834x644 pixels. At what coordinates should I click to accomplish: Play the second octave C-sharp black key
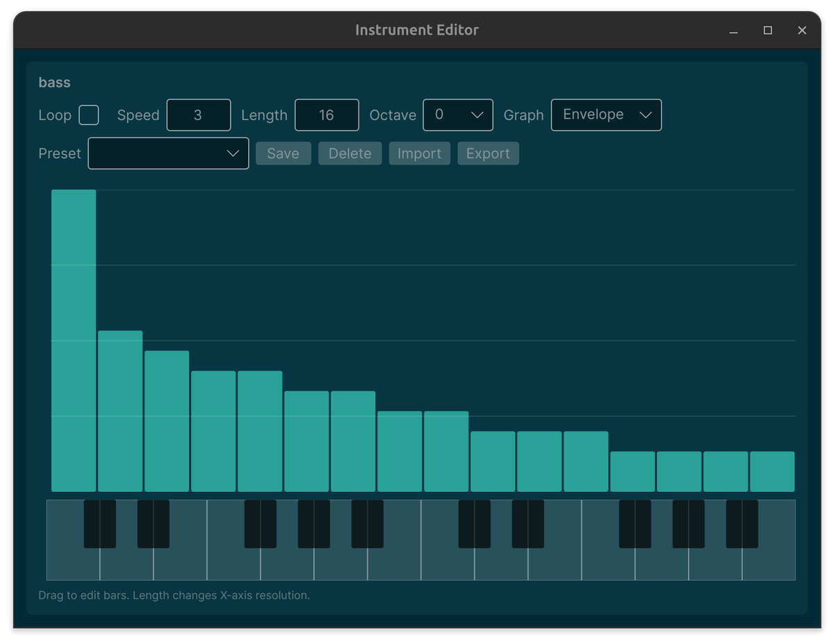(475, 524)
